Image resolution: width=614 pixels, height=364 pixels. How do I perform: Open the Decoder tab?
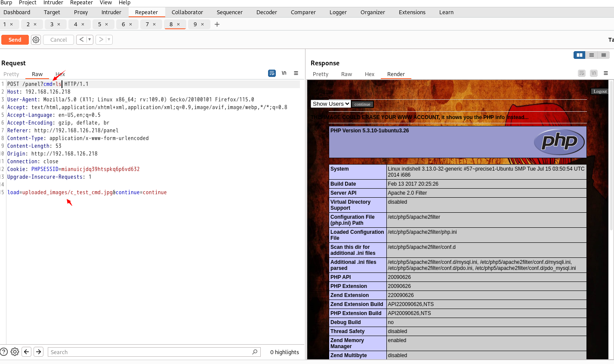267,12
